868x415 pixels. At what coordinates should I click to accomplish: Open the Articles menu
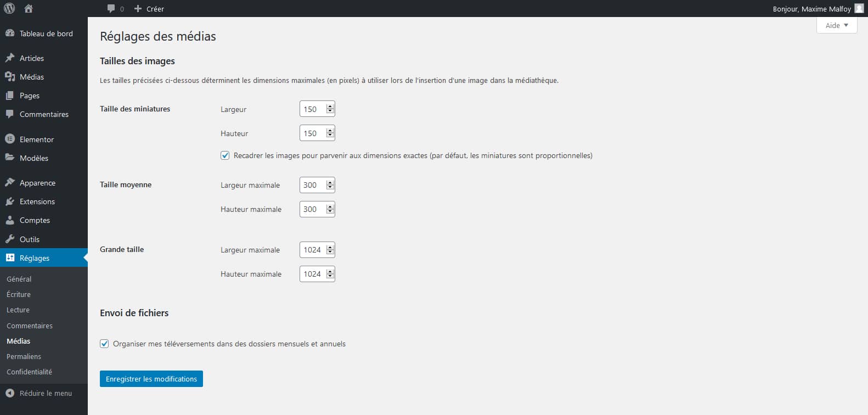click(32, 58)
